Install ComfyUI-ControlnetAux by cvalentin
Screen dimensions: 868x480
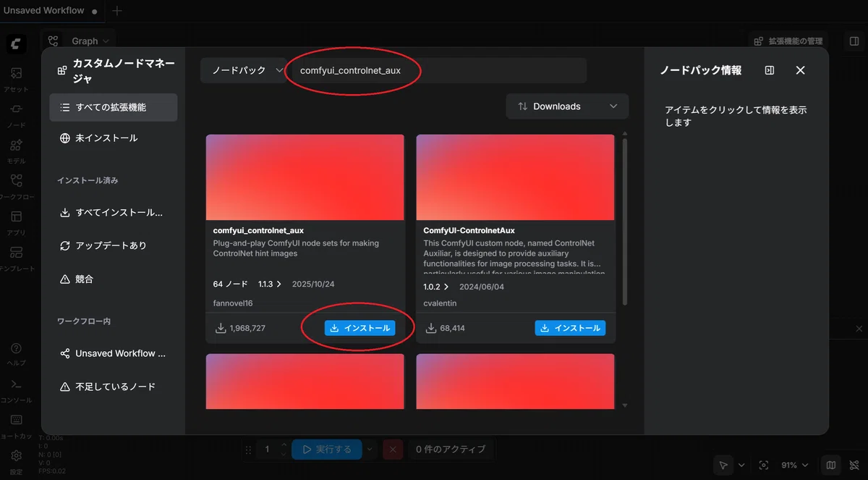570,328
